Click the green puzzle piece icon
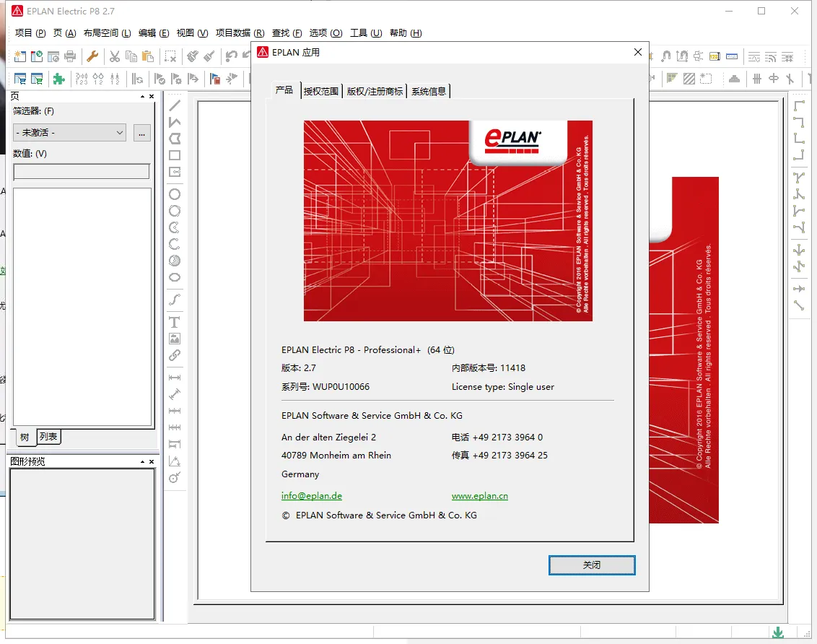Screen dimensions: 817x644 click(x=59, y=79)
